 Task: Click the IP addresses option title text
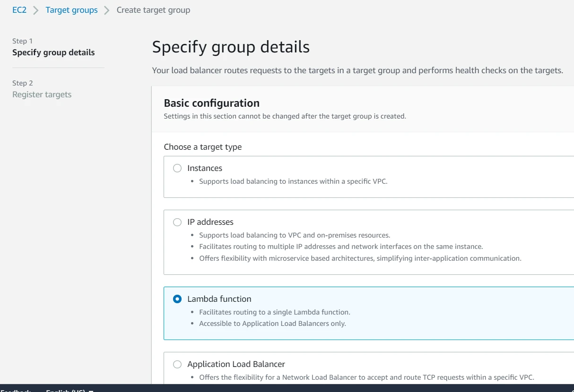pos(210,222)
